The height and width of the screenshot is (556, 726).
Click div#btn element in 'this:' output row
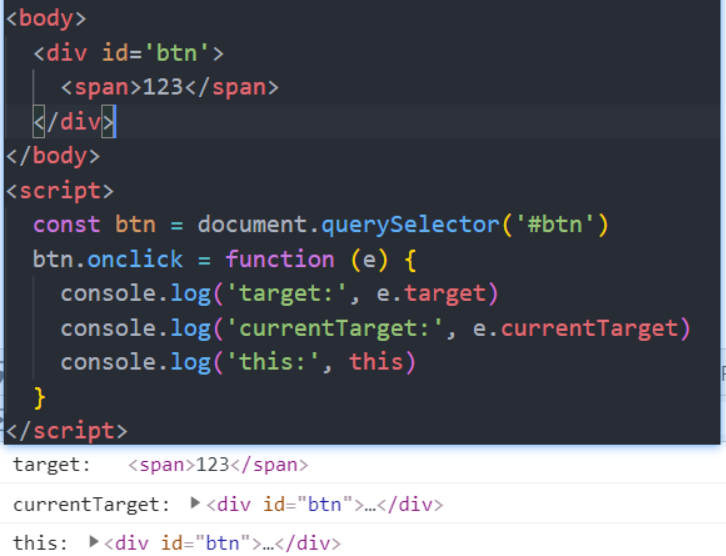coord(222,543)
